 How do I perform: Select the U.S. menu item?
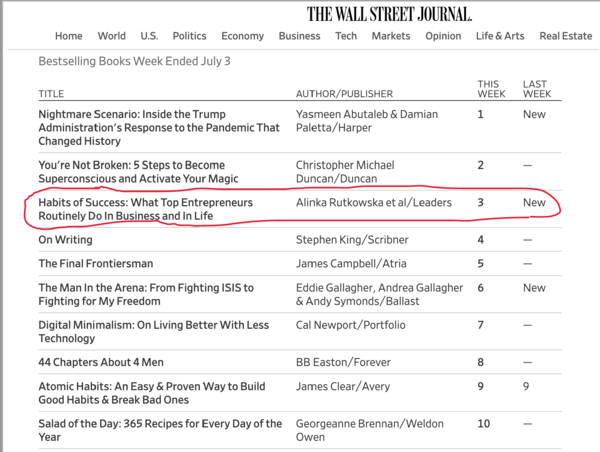tap(149, 36)
